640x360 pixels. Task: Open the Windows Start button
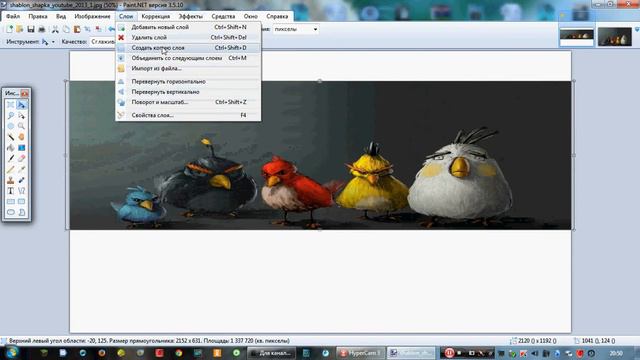pyautogui.click(x=11, y=352)
